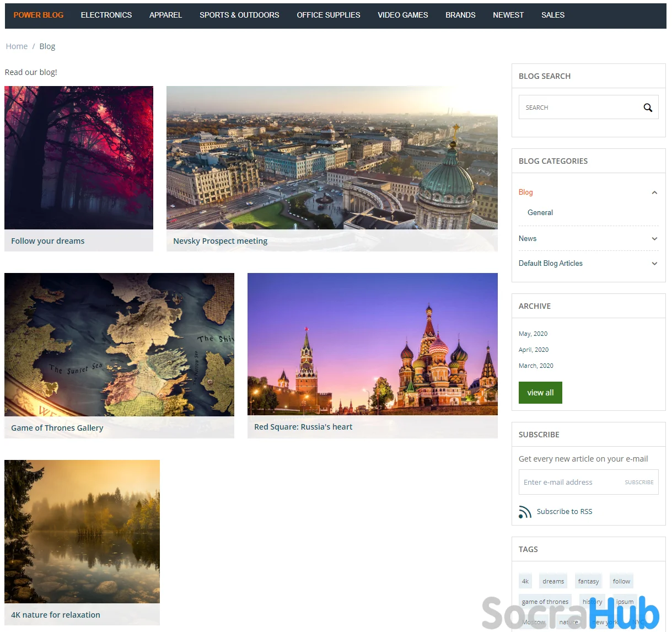
Task: Select the General subcategory
Action: coord(540,212)
